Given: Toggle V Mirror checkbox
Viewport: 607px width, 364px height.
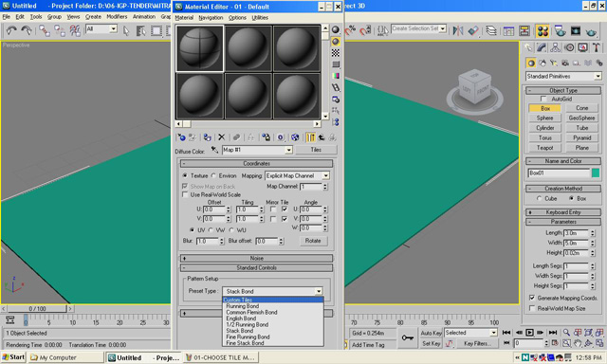Looking at the screenshot, I should click(273, 219).
